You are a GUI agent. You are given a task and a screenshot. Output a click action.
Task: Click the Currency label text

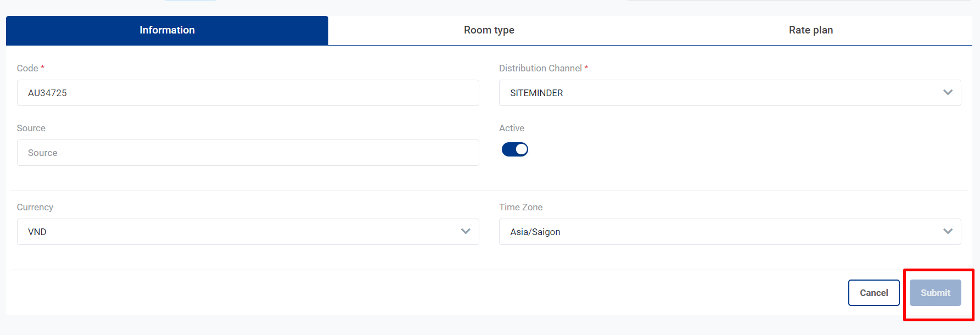click(35, 207)
